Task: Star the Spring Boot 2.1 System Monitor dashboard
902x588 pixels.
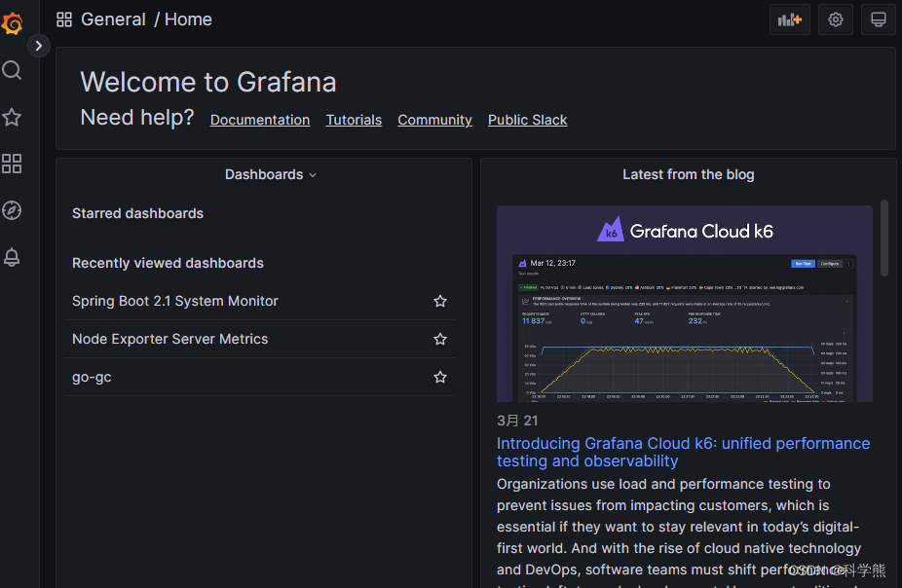Action: click(440, 301)
